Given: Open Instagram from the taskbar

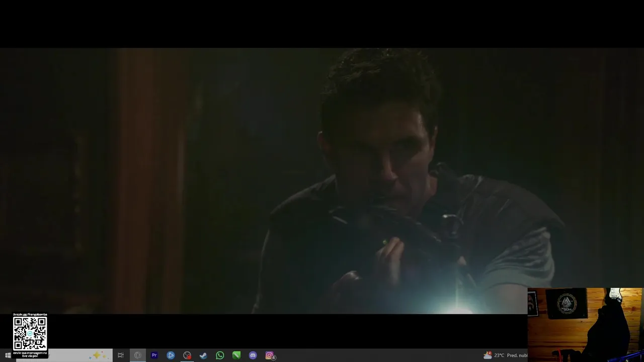Looking at the screenshot, I should [270, 355].
